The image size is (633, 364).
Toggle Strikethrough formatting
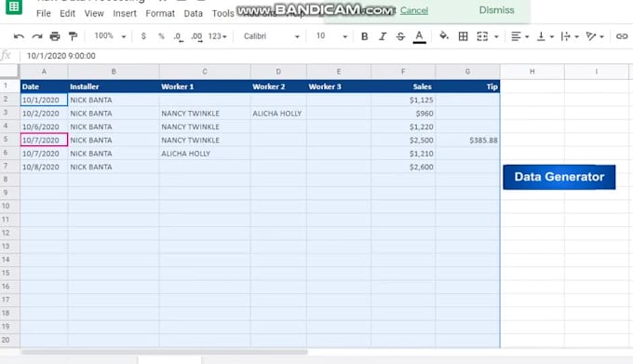[400, 36]
